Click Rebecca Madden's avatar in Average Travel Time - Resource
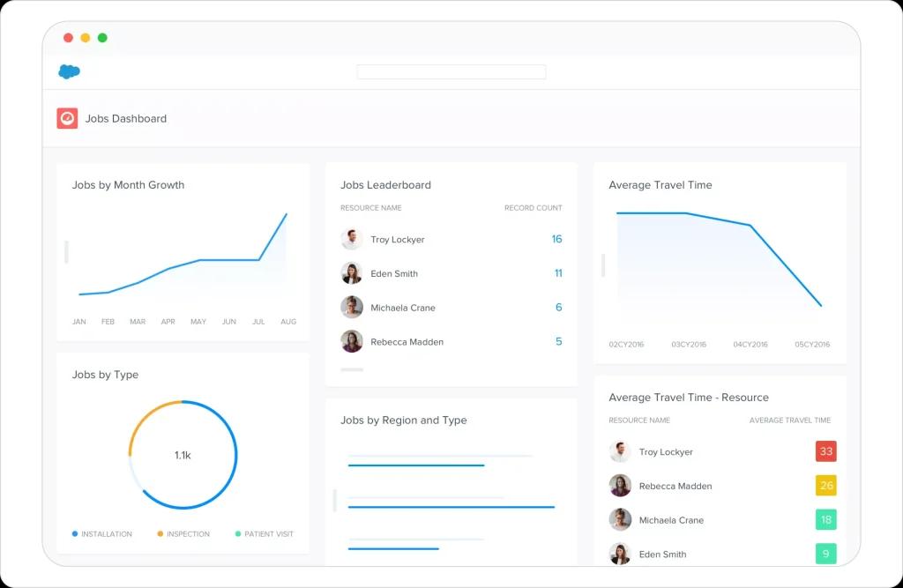 pos(620,486)
